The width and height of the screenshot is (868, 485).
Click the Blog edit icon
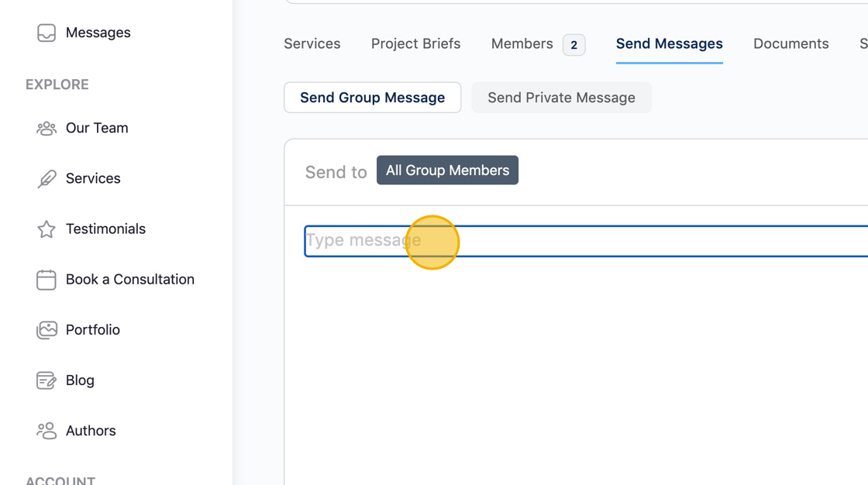(x=46, y=380)
